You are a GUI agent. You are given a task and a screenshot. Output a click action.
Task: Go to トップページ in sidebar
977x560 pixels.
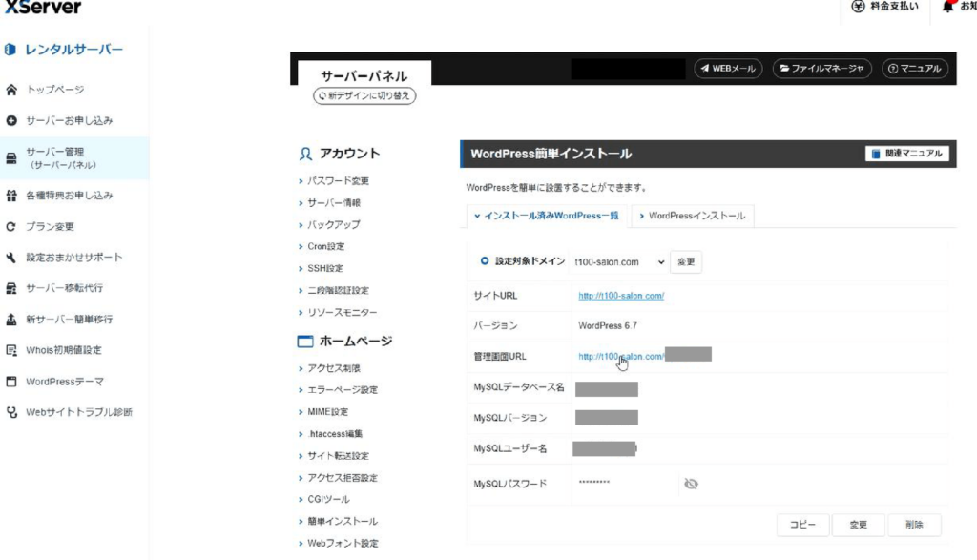(54, 90)
